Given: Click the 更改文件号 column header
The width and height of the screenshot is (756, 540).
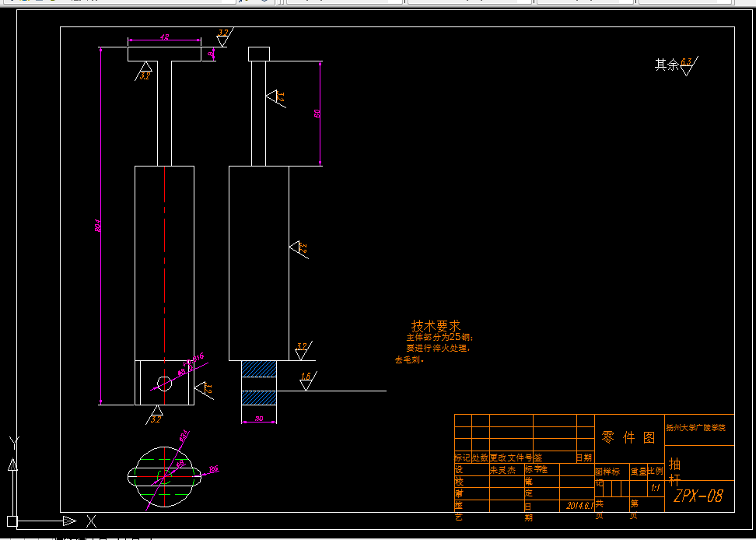Looking at the screenshot, I should point(511,458).
